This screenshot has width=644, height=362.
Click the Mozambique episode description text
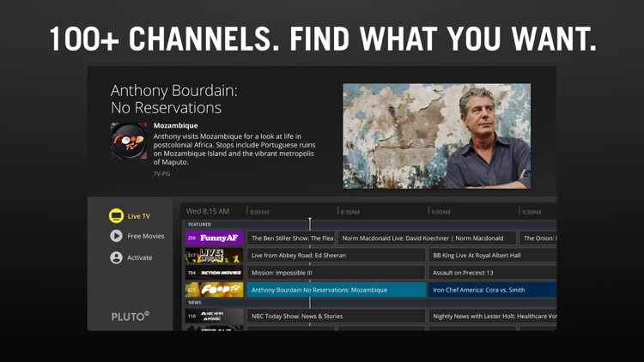(234, 149)
